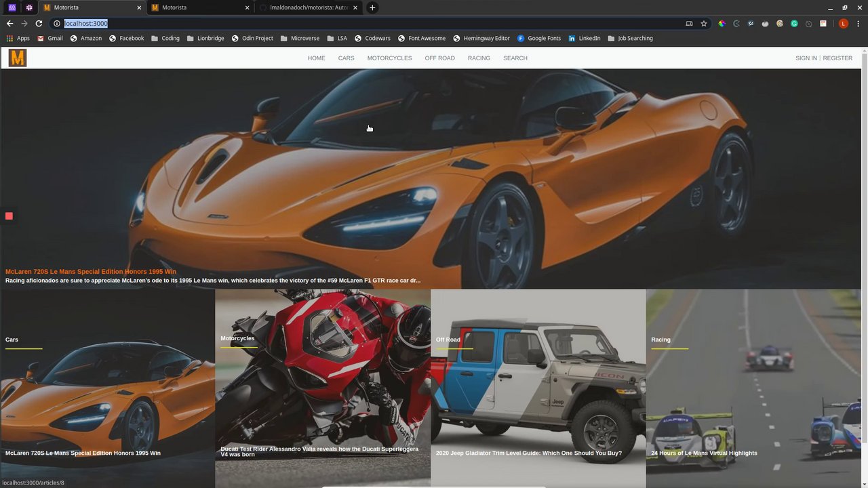
Task: Open RACING in the site navigation
Action: pos(479,58)
